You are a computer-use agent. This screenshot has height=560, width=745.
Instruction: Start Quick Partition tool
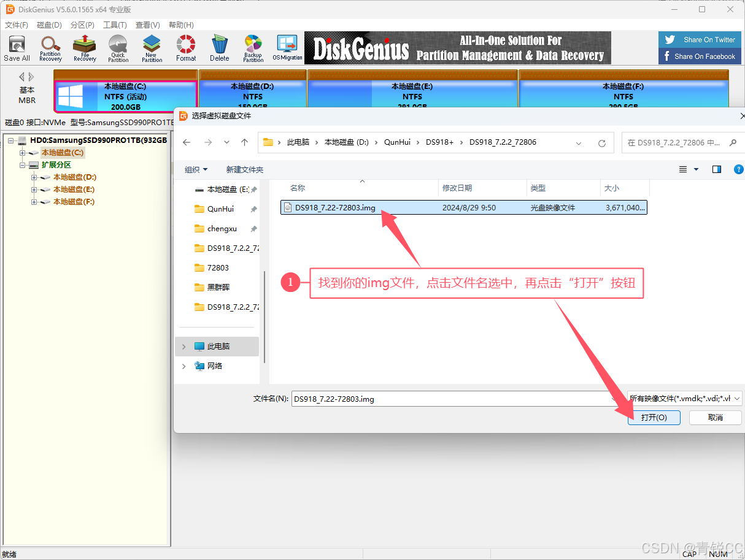(x=118, y=48)
